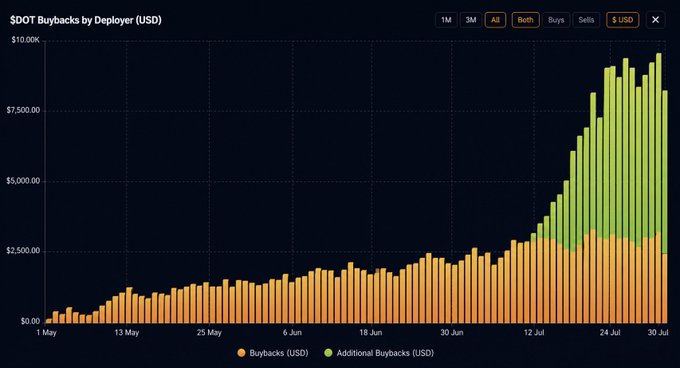Image resolution: width=680 pixels, height=368 pixels.
Task: Filter chart to Buys only
Action: (x=556, y=20)
